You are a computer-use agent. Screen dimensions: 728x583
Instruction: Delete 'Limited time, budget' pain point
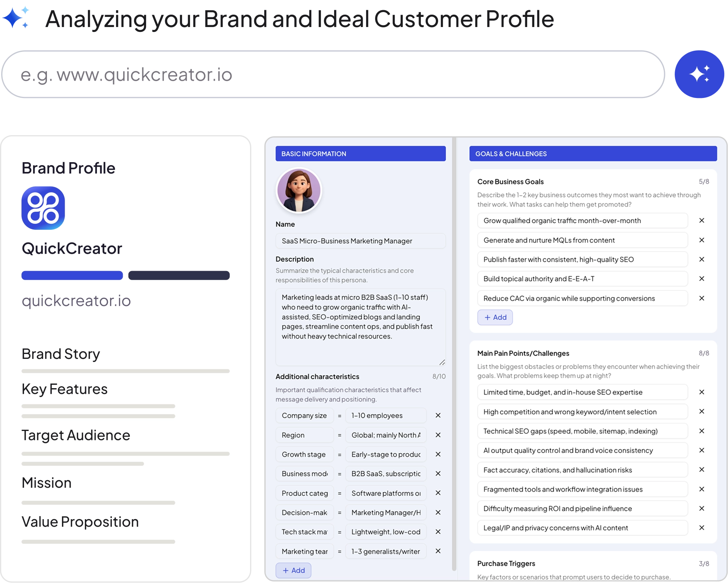[x=701, y=392]
